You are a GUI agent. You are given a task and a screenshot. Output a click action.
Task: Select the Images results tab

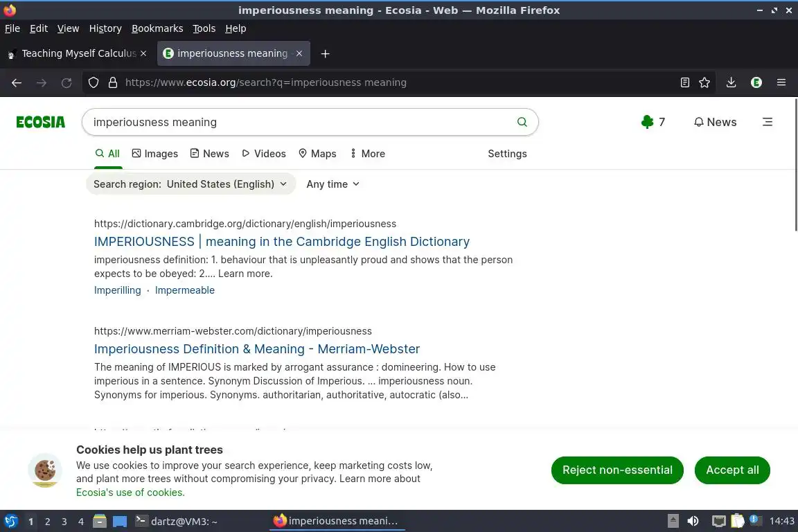tap(155, 154)
